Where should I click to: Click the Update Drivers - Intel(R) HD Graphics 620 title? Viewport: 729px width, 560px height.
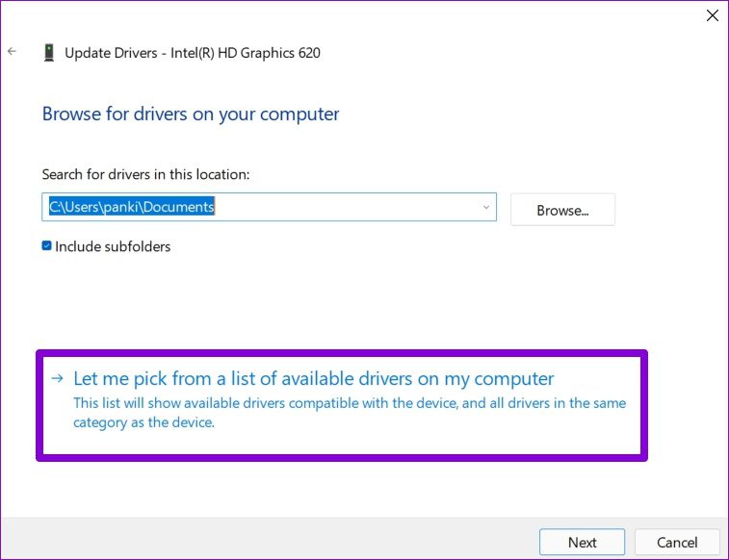point(192,53)
